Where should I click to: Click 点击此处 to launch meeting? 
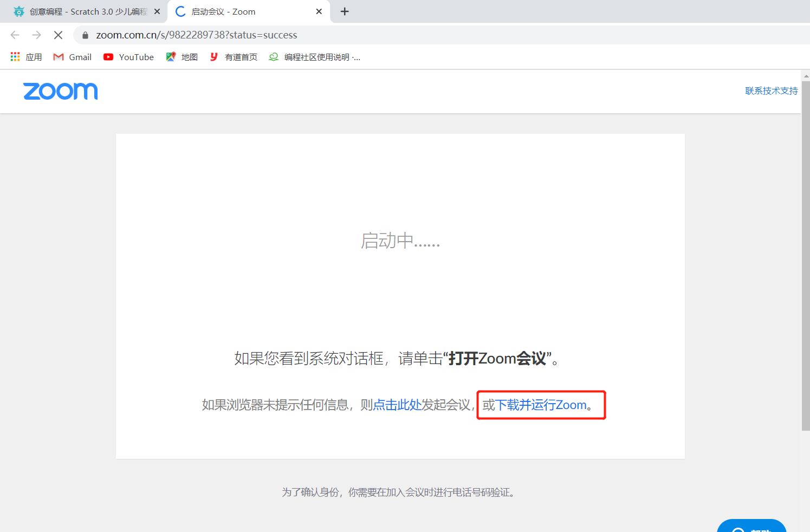[x=397, y=405]
